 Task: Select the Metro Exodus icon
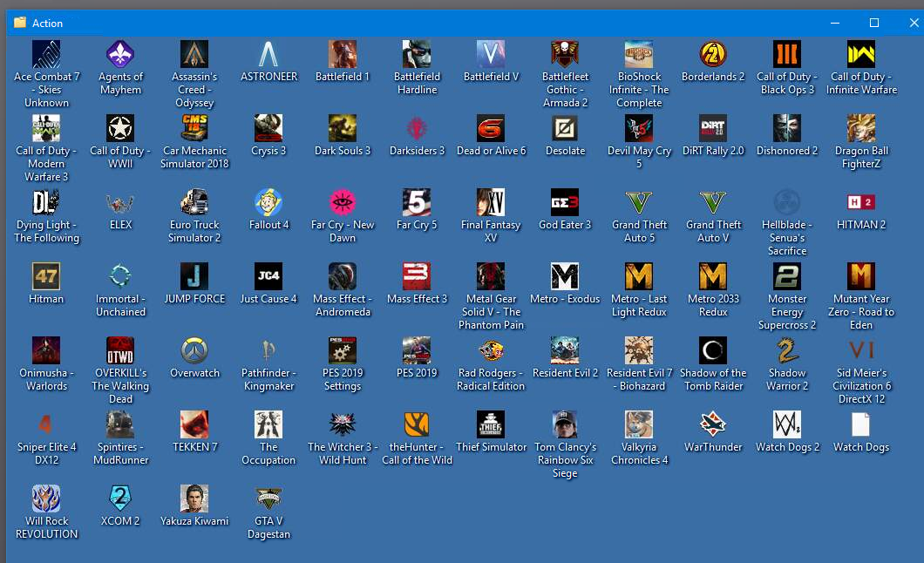click(x=565, y=277)
